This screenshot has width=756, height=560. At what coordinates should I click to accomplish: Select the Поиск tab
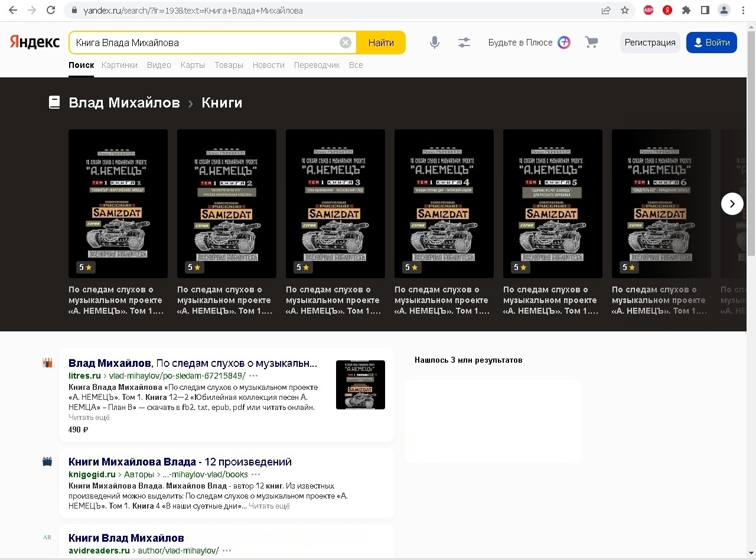[82, 65]
